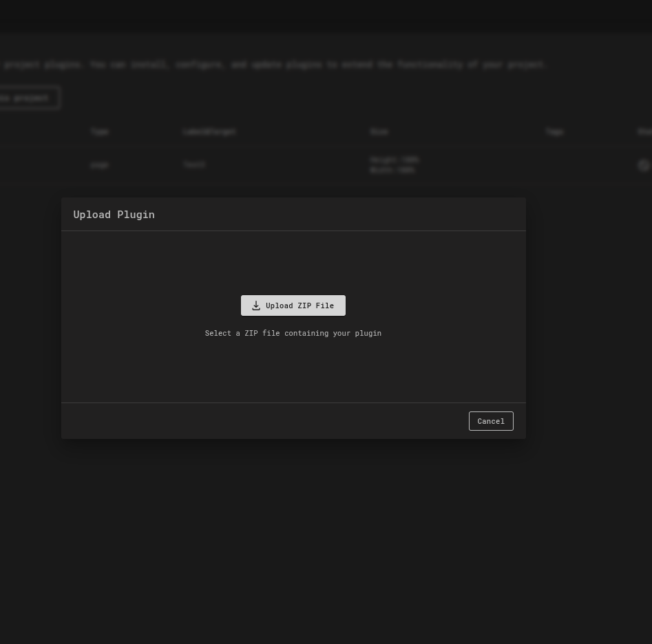Click the download arrow icon in Upload ZIP File button
Viewport: 652px width, 644px height.
(x=256, y=305)
